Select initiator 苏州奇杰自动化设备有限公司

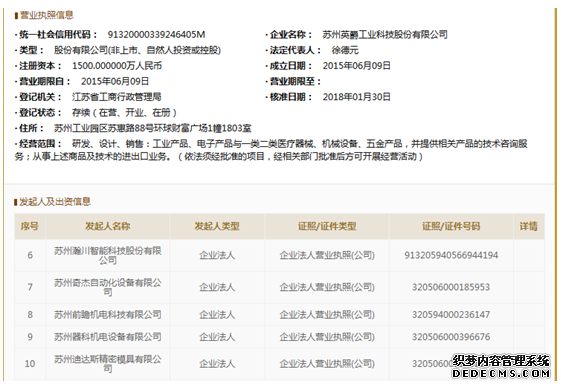108,287
